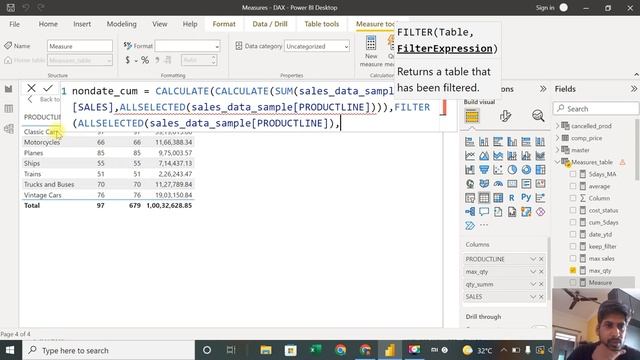Remove qty_summ from Columns well

tap(541, 284)
